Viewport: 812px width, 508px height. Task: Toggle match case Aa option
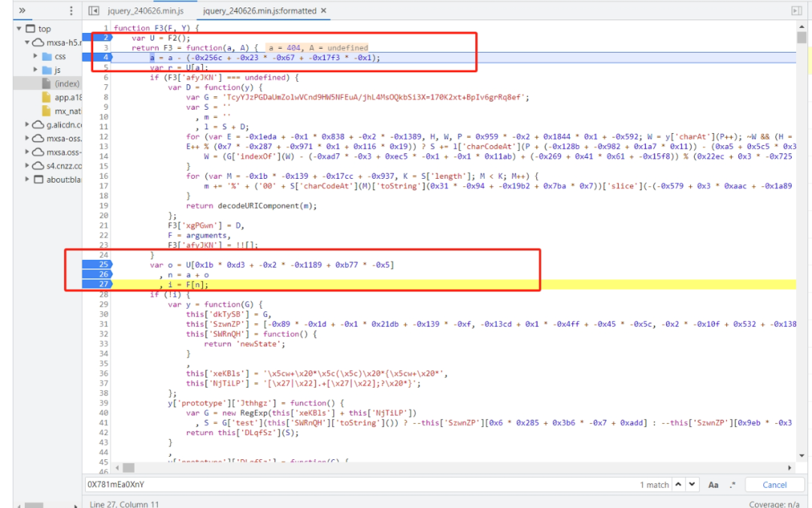pyautogui.click(x=713, y=485)
